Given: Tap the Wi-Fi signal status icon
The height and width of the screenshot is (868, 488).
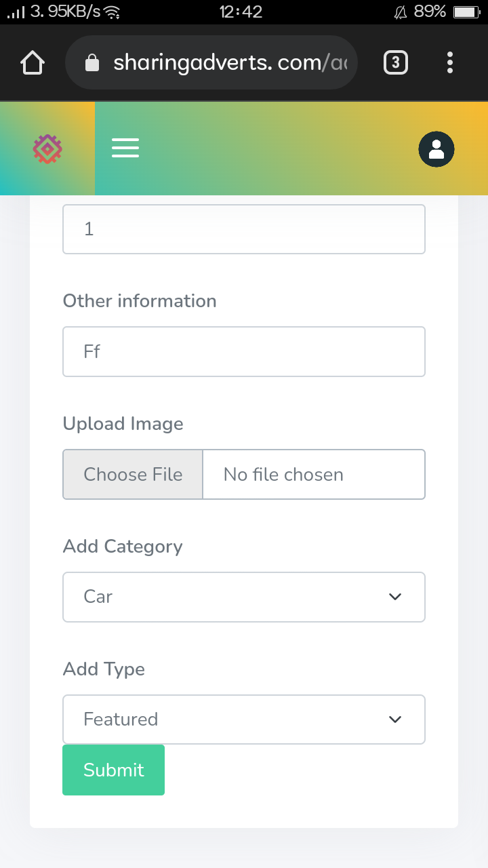Looking at the screenshot, I should pos(113,12).
